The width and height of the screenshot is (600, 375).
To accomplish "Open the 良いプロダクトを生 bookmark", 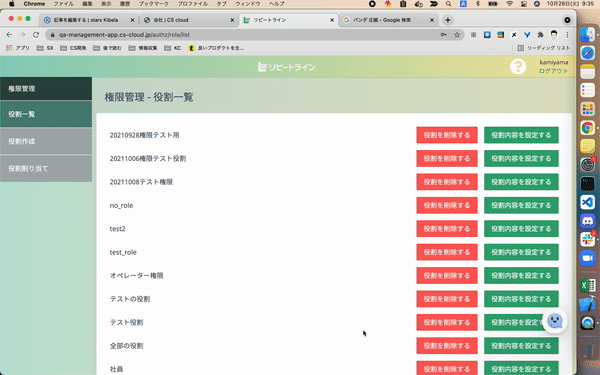I will pyautogui.click(x=216, y=48).
